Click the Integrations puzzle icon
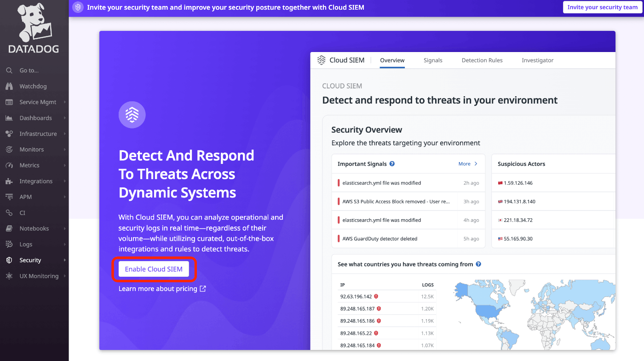Image resolution: width=644 pixels, height=361 pixels. (9, 181)
